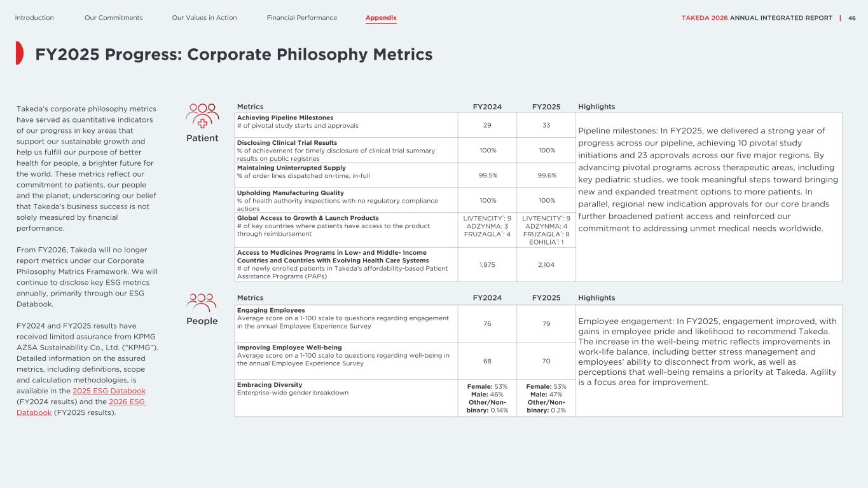Open the Our Commitments section

click(x=114, y=18)
